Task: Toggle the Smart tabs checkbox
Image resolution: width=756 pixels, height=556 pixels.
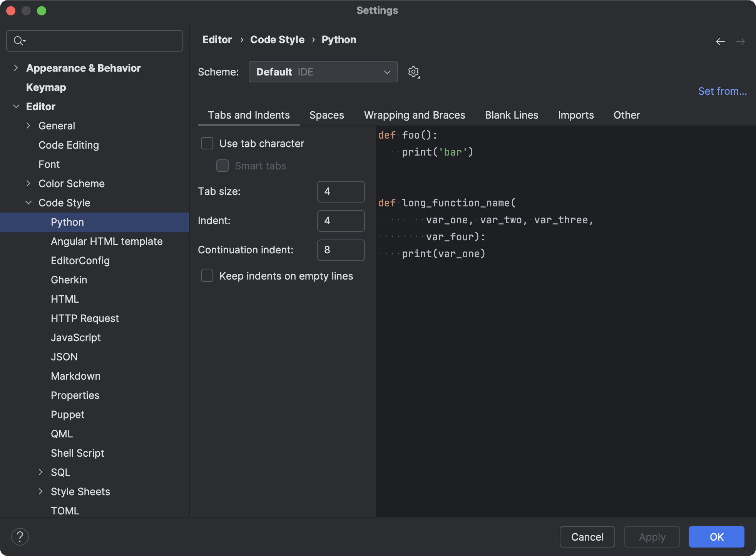Action: [222, 166]
